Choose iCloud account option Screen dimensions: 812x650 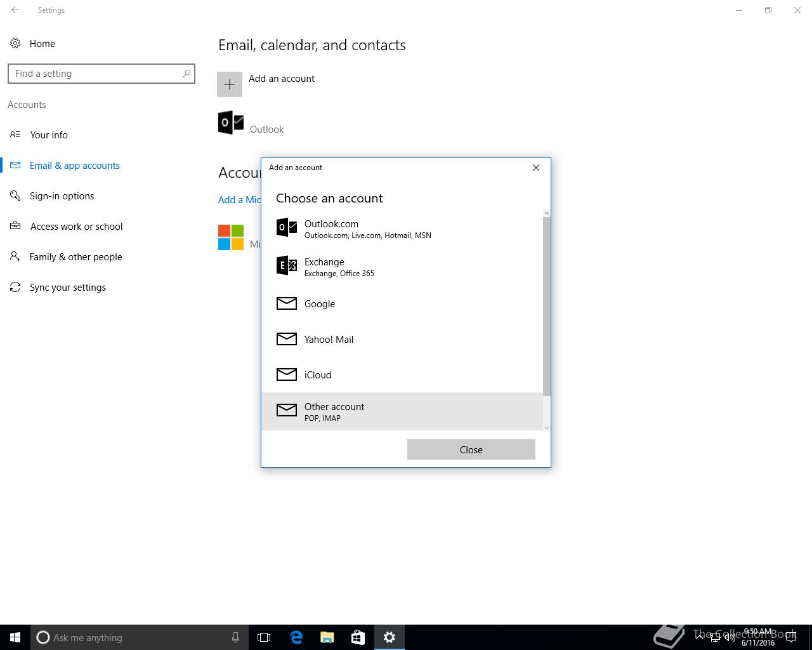pyautogui.click(x=402, y=375)
